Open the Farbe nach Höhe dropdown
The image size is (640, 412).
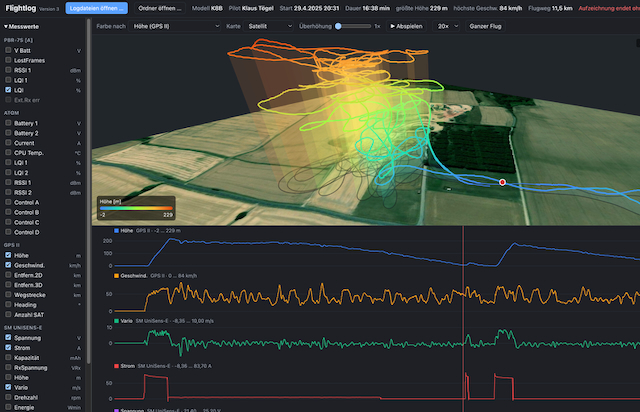[176, 26]
